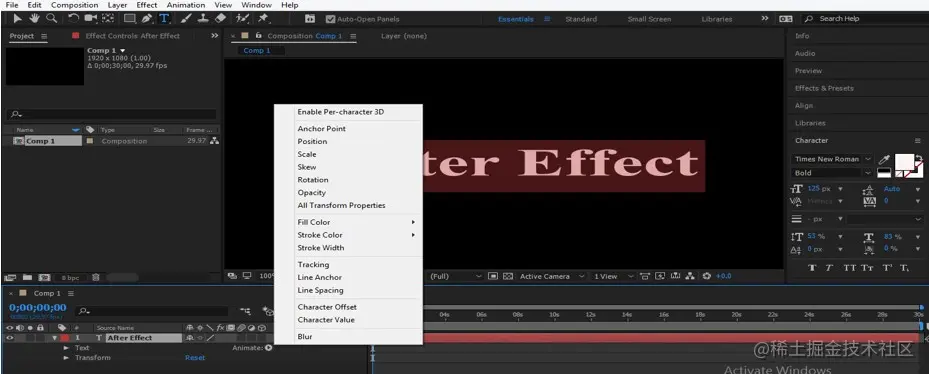Viewport: 929px width, 374px height.
Task: Open the Composition menu in menu bar
Action: pyautogui.click(x=74, y=5)
